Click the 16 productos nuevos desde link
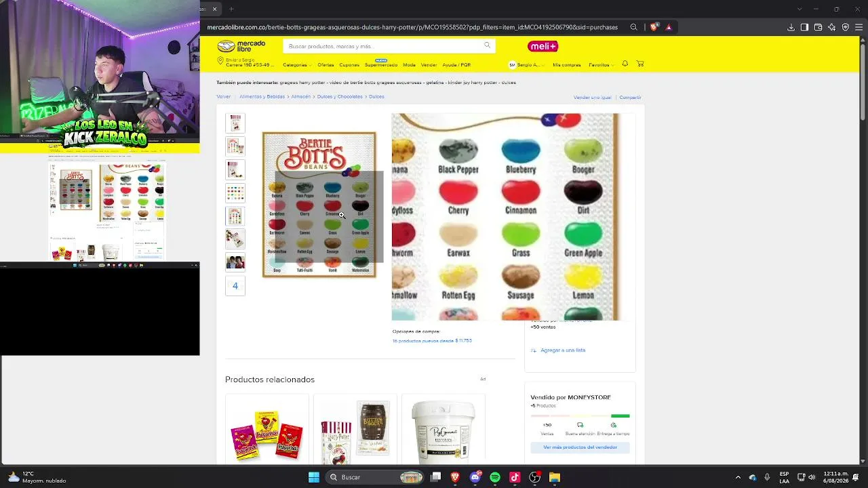Image resolution: width=868 pixels, height=488 pixels. click(432, 340)
